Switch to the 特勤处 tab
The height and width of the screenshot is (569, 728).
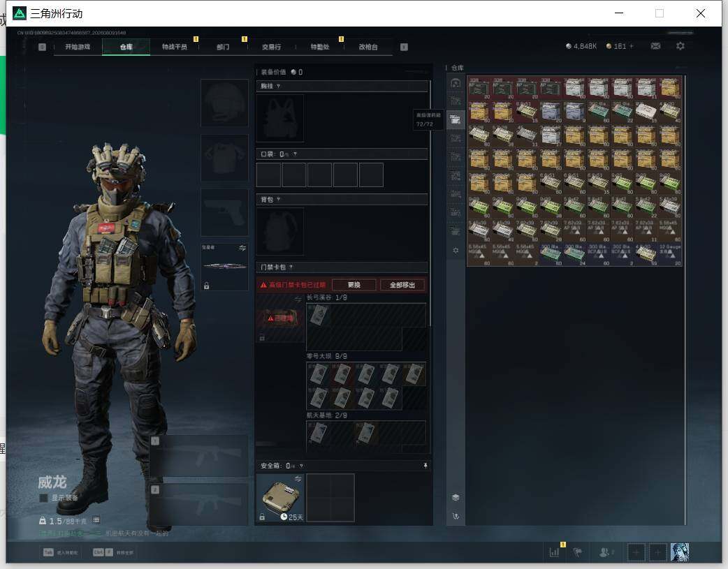[319, 47]
